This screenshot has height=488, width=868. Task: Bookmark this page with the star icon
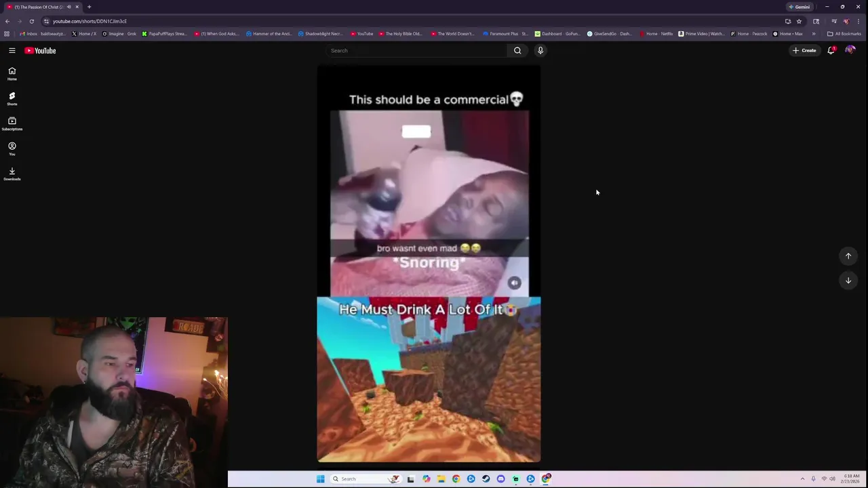799,21
